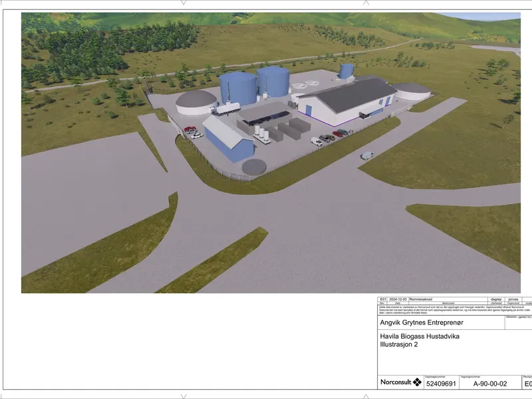Click the title 'Havila Biogass Hustadvika'
This screenshot has width=532, height=399.
click(x=420, y=336)
